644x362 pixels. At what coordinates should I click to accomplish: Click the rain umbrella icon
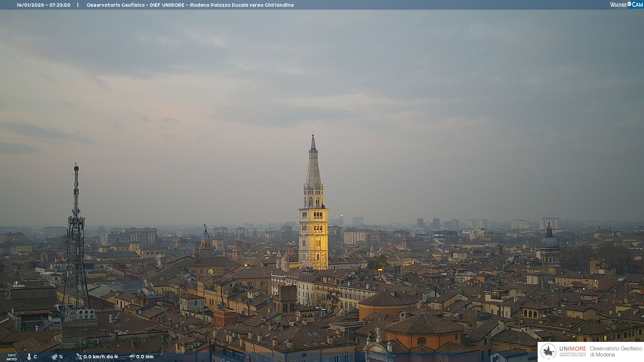pos(132,357)
